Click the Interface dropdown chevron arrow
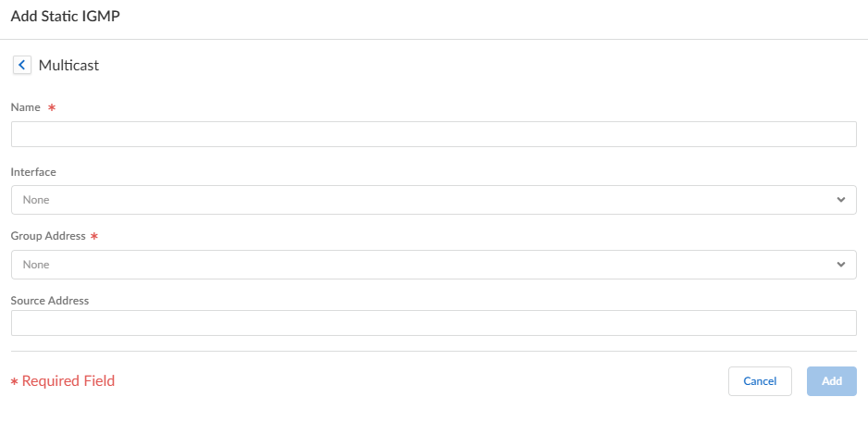Screen dimensions: 868x422 pos(840,200)
